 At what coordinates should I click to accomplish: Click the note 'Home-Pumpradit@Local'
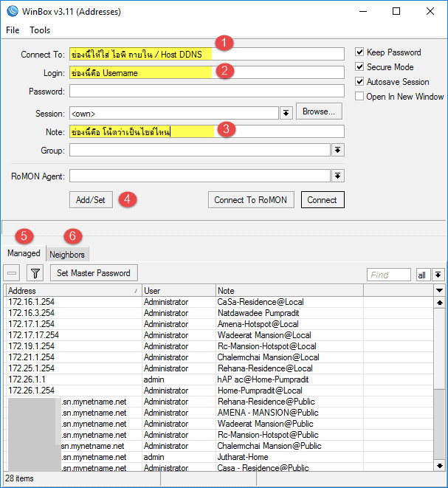tap(260, 391)
